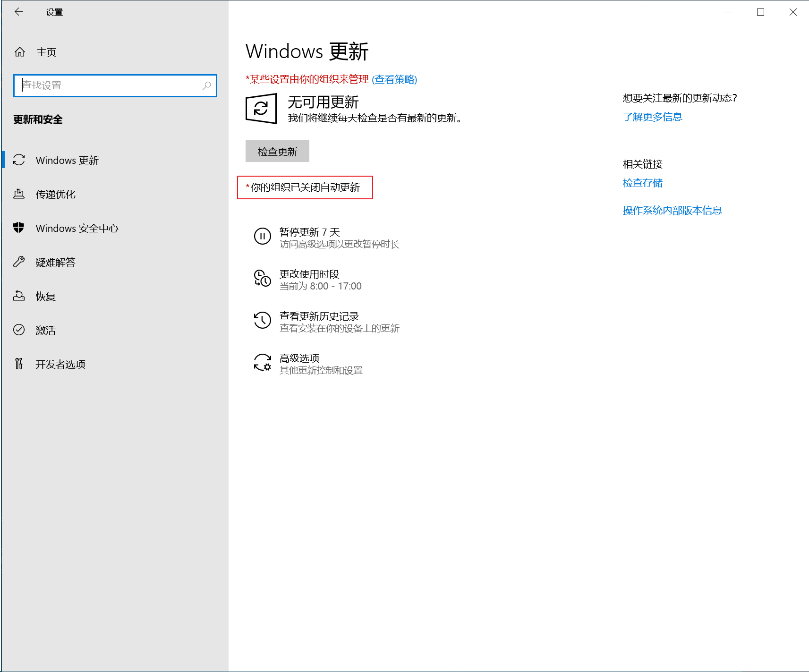The width and height of the screenshot is (809, 672).
Task: Click the Home (主页) icon
Action: pos(20,52)
